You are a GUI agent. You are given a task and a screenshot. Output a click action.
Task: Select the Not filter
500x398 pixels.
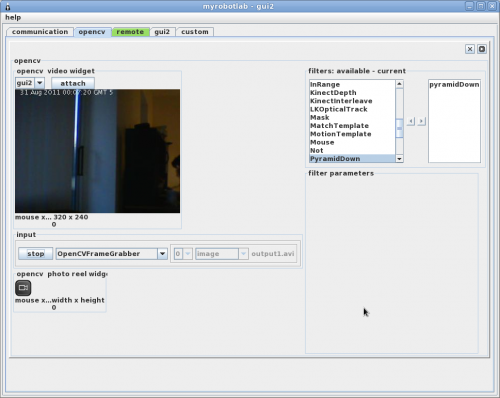click(352, 150)
